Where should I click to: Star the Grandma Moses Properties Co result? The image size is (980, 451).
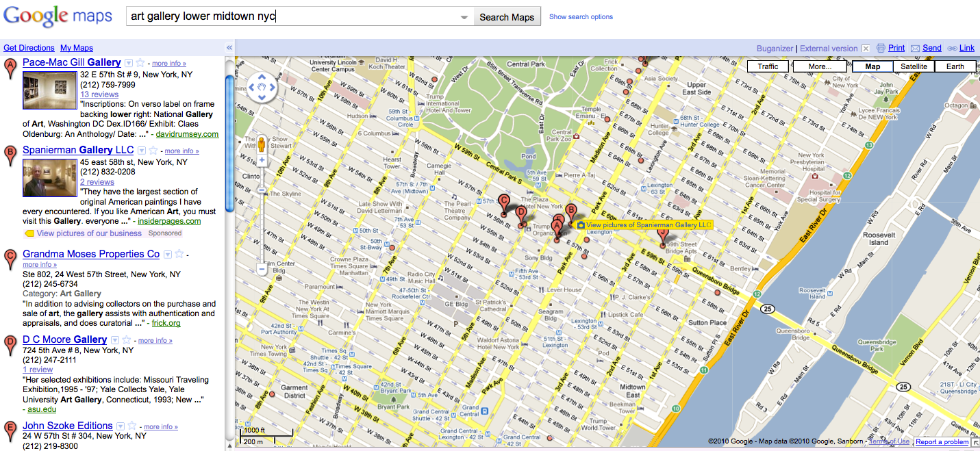179,255
